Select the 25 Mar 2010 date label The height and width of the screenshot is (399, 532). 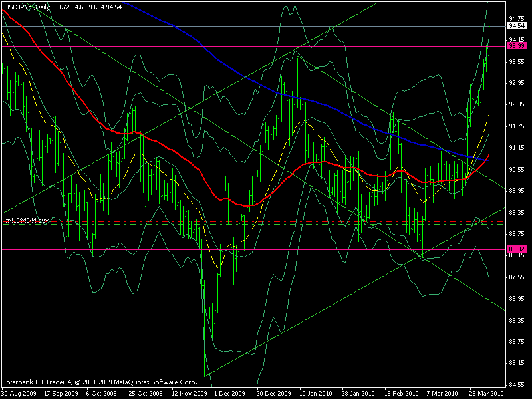(x=485, y=393)
